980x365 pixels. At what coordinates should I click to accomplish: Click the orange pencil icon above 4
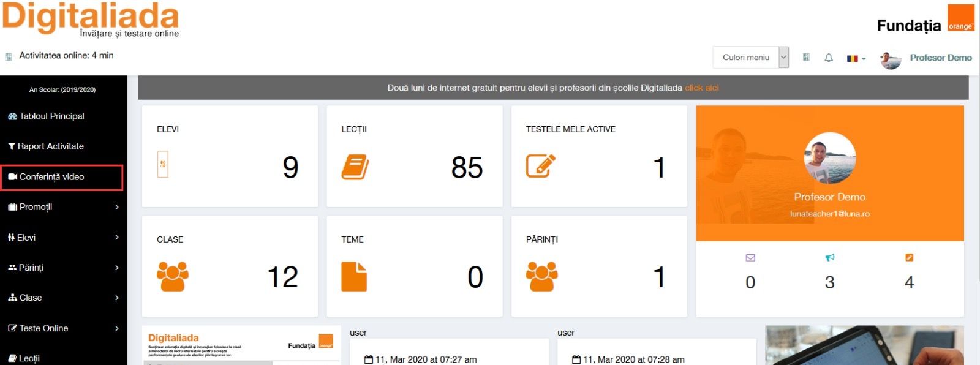click(x=909, y=258)
